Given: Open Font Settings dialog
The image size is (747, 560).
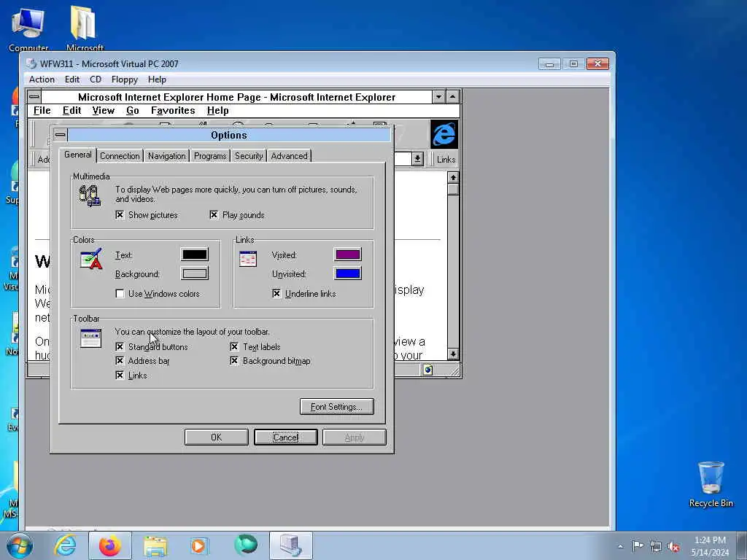Looking at the screenshot, I should pos(337,407).
